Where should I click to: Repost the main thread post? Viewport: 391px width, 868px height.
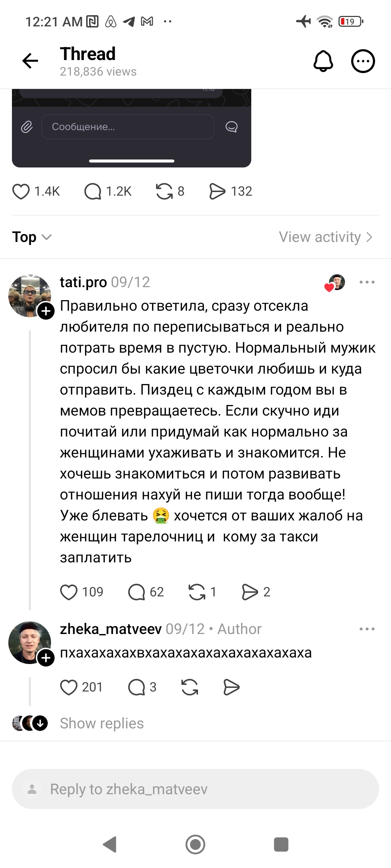point(164,191)
